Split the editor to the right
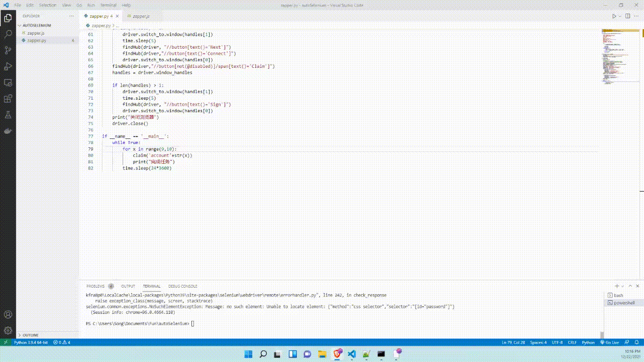 [627, 16]
